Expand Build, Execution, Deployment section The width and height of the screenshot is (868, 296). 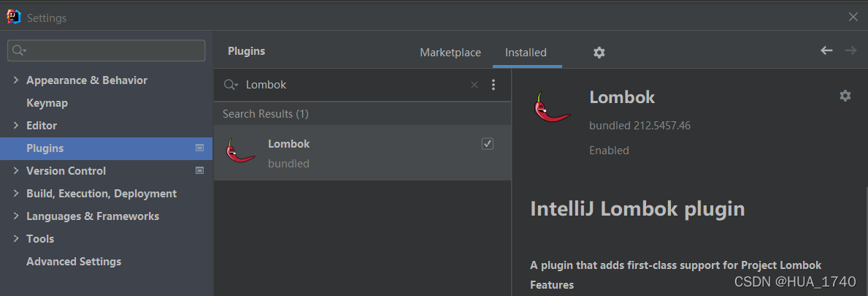15,194
